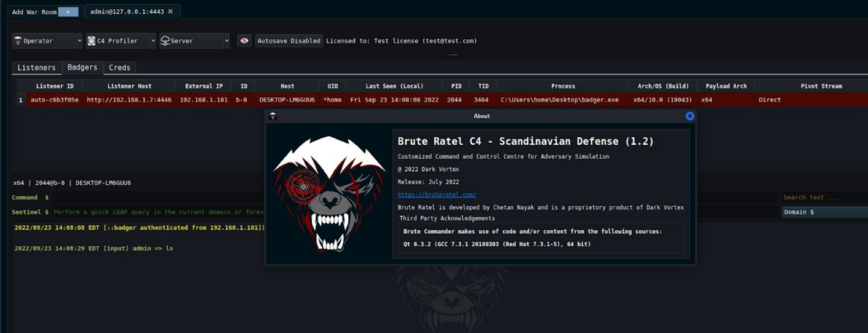Screen dimensions: 868x333
Task: Click the DESKTOP-LM6GUU6 host cell
Action: pos(287,100)
